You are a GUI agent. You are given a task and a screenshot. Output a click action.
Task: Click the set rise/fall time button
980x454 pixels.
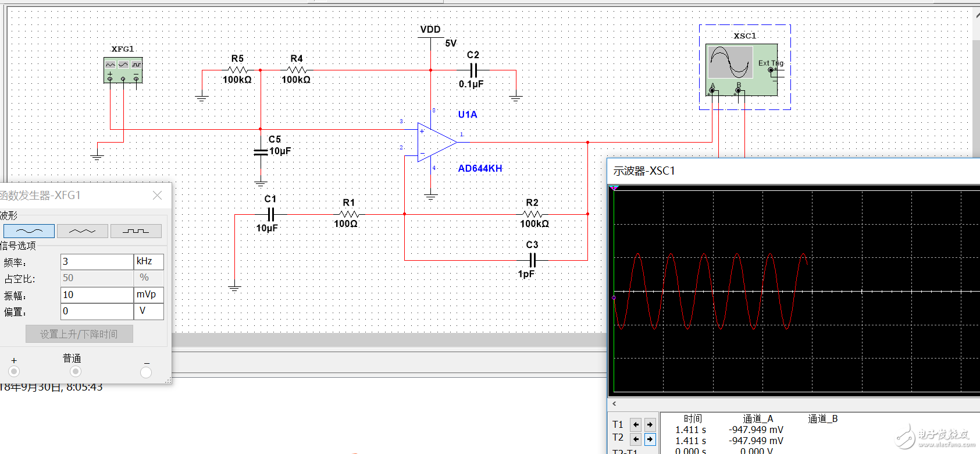click(x=79, y=334)
